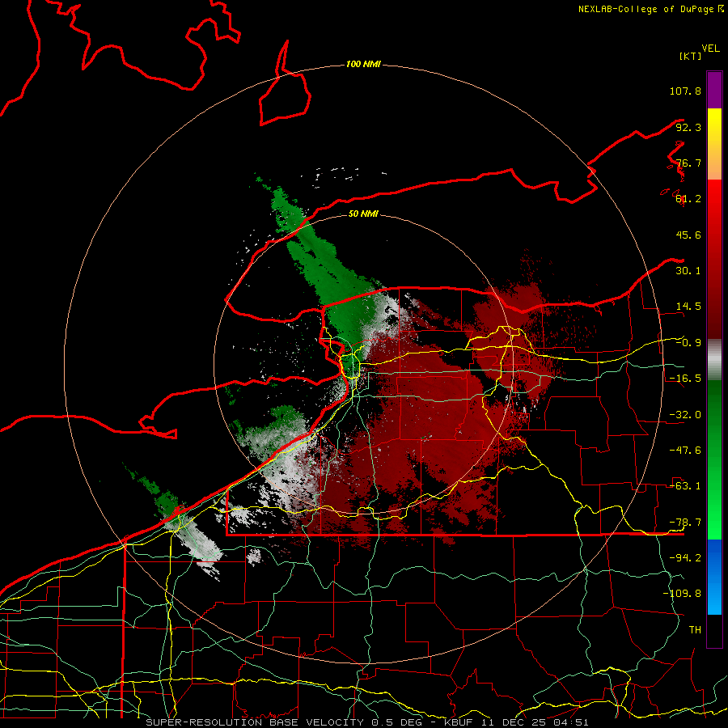Click the purple segment of the color bar

[714, 90]
